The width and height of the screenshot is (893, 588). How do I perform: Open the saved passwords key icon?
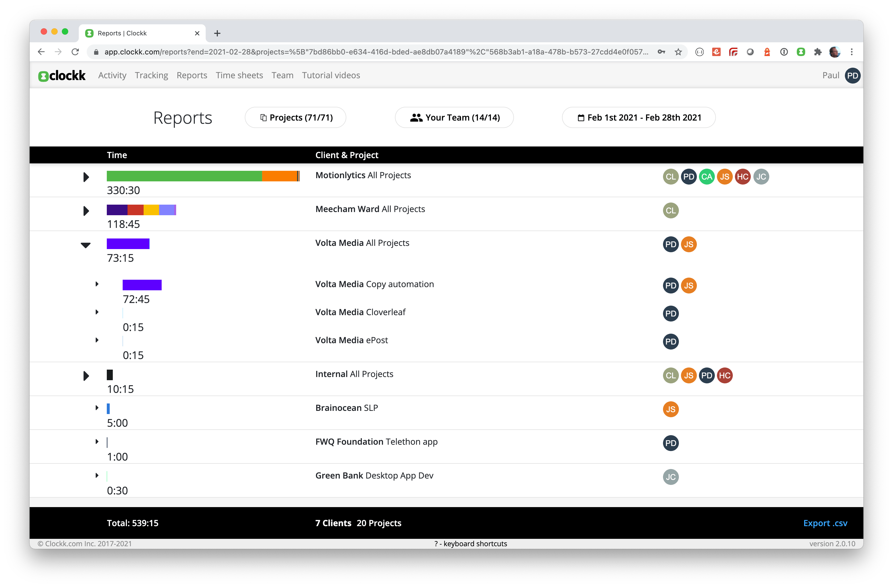(x=661, y=52)
